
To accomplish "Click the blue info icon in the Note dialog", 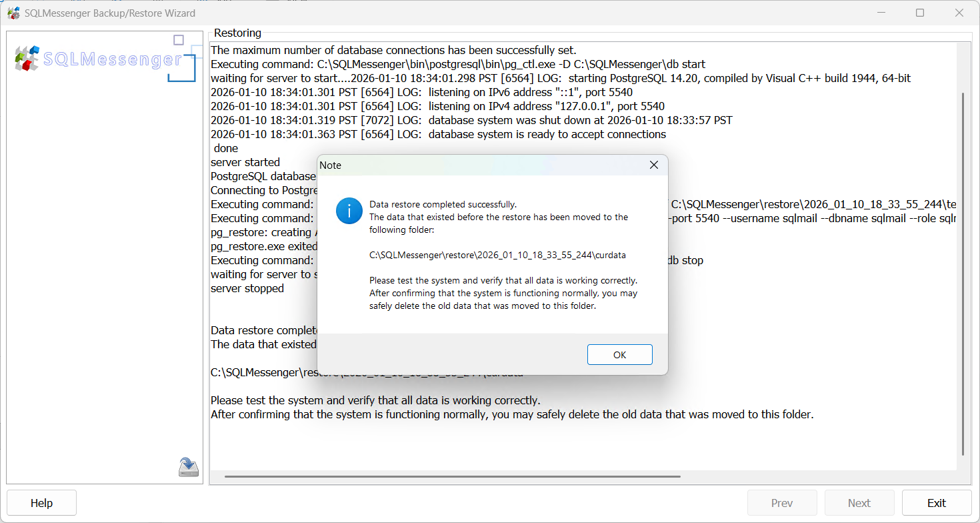I will (x=348, y=210).
